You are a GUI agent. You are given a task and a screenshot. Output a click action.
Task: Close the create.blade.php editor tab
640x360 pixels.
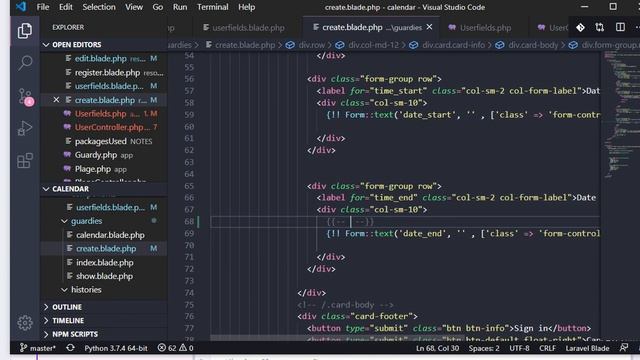click(x=429, y=27)
